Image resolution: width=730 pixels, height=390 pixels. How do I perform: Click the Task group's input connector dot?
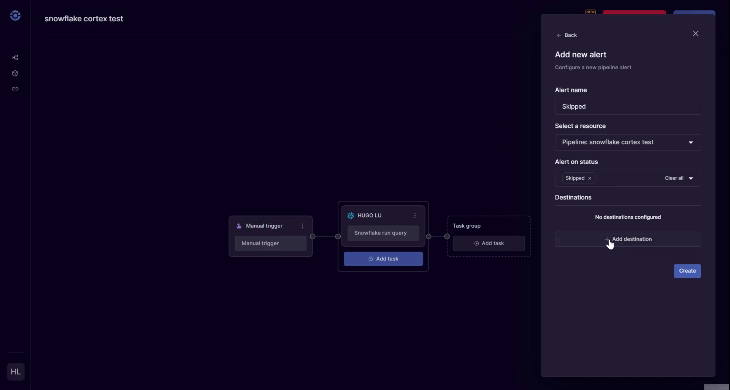click(447, 236)
